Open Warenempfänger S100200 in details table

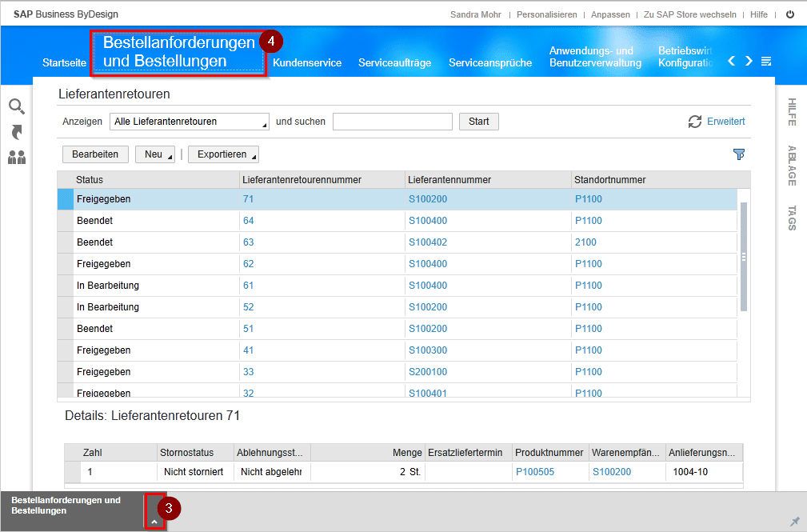611,472
